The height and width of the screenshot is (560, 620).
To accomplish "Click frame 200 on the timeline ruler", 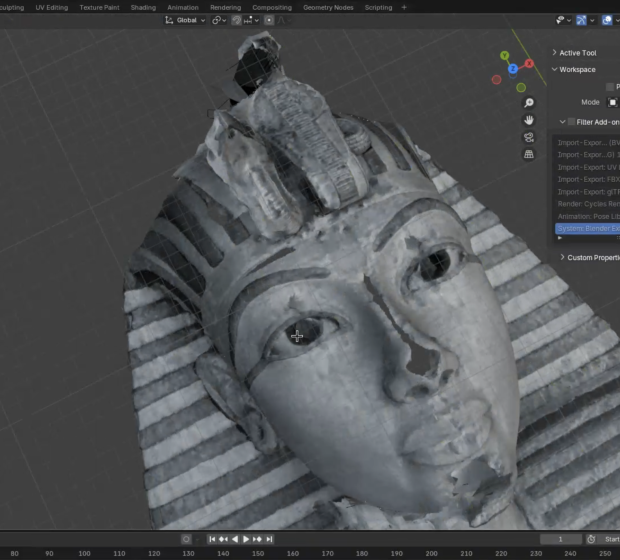I will click(431, 553).
